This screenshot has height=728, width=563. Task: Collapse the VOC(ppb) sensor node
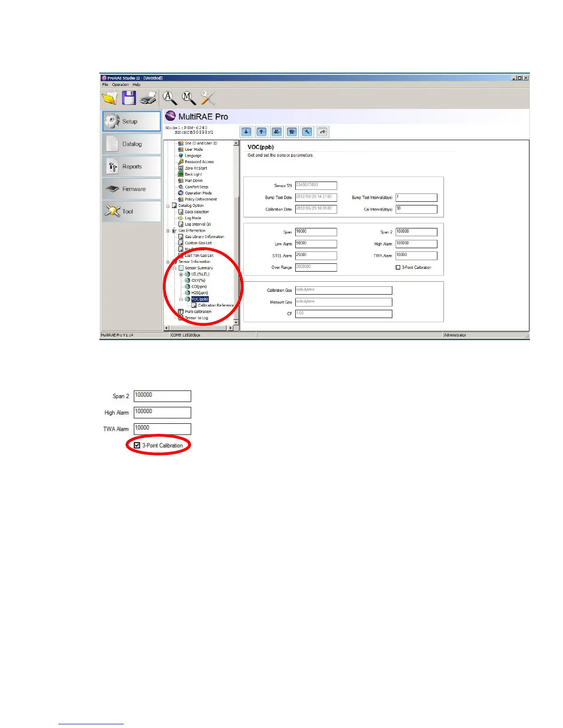click(x=181, y=299)
